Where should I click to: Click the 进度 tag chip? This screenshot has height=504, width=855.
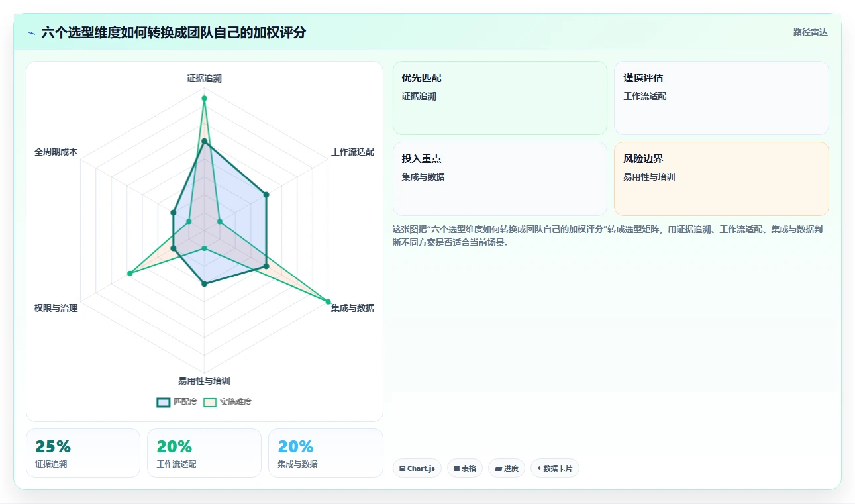[507, 468]
